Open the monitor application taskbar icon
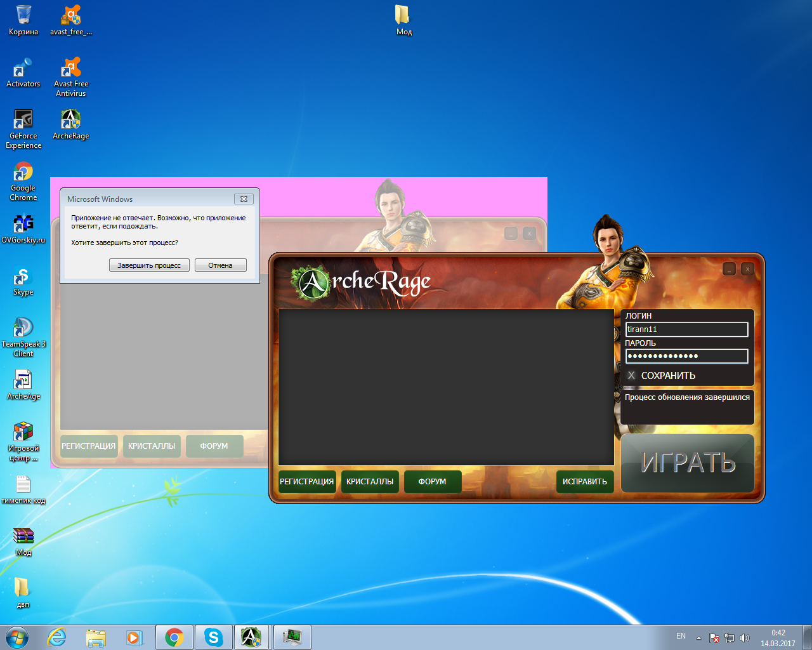 pyautogui.click(x=292, y=637)
